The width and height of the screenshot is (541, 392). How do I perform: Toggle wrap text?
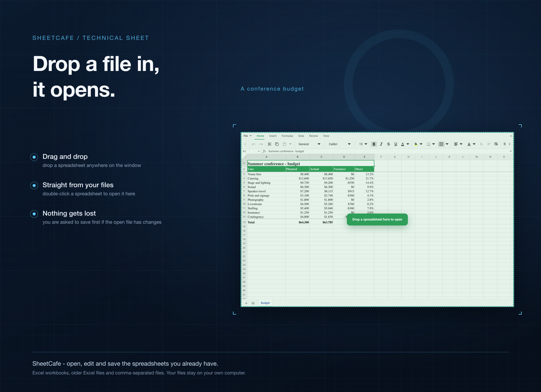click(x=496, y=144)
